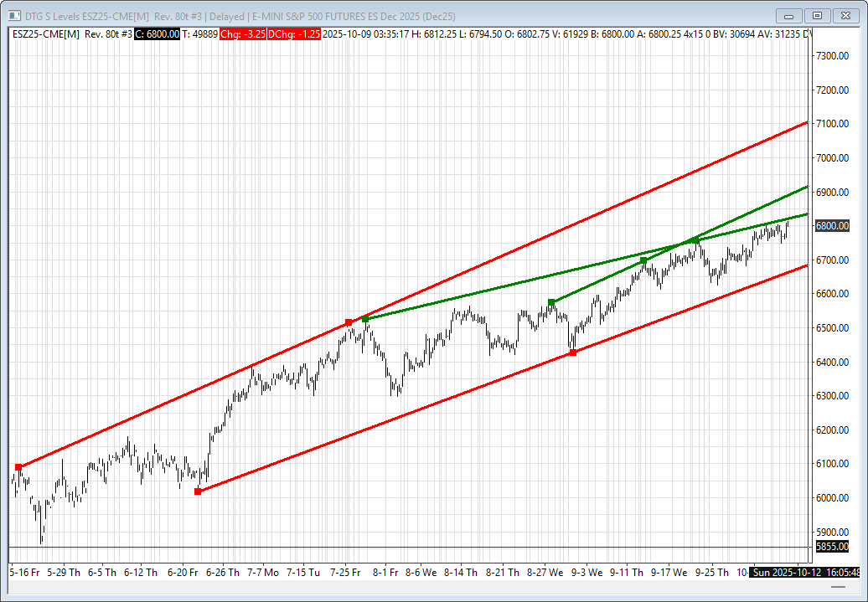Minimize the DTG S Levels chart window
The height and width of the screenshot is (602, 868).
(788, 15)
